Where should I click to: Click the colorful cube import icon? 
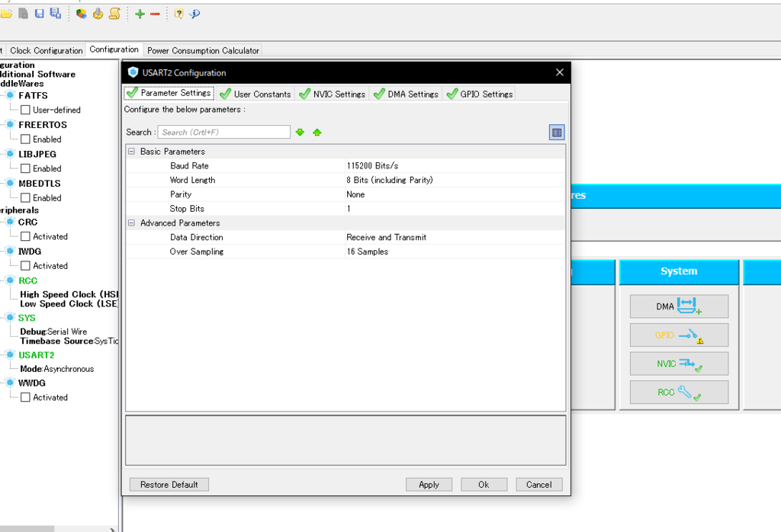pyautogui.click(x=81, y=14)
